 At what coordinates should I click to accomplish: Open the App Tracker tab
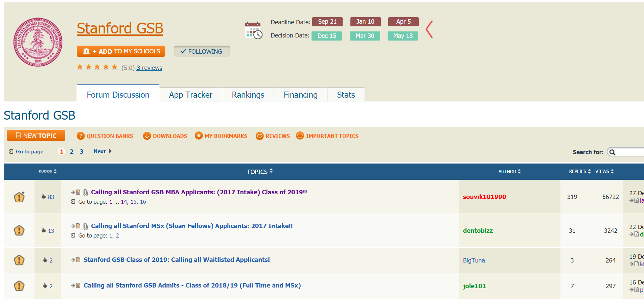pyautogui.click(x=191, y=95)
